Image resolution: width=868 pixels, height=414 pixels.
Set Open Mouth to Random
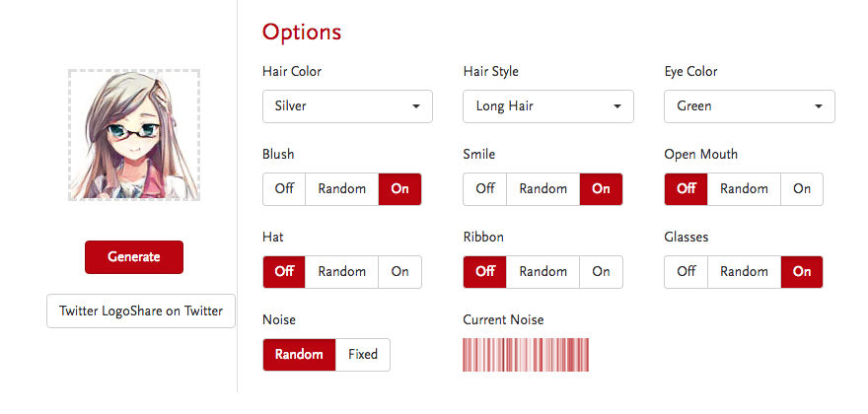tap(744, 189)
